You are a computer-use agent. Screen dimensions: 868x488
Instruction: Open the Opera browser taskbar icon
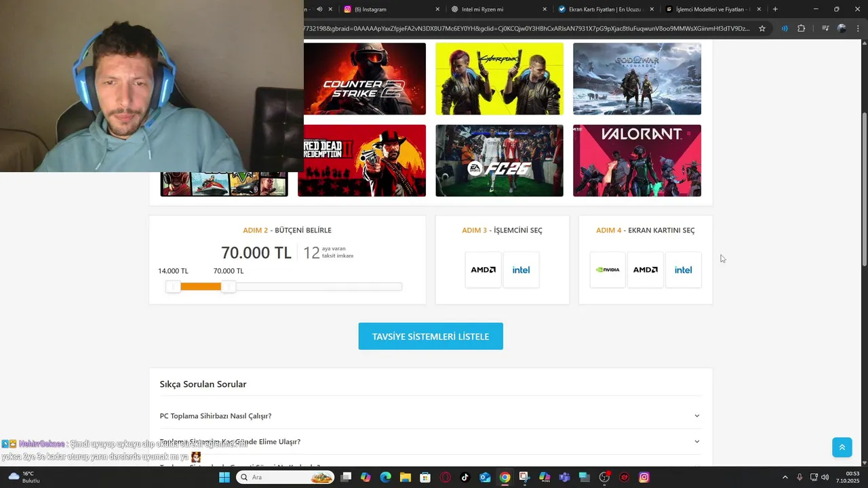(445, 477)
